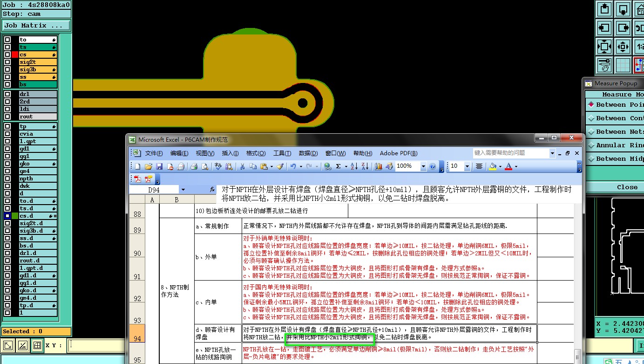Click the zoom-out-to-fit arrows icon
Viewport: 644px width, 364px height.
(x=604, y=47)
